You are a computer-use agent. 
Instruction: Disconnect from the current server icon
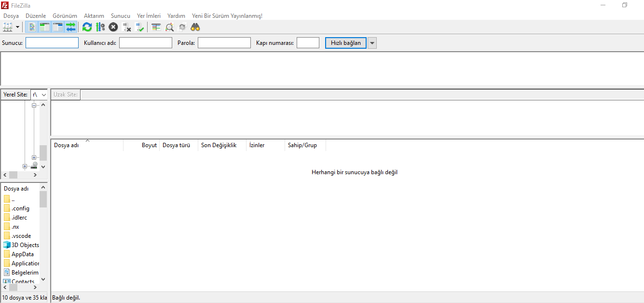coord(127,27)
